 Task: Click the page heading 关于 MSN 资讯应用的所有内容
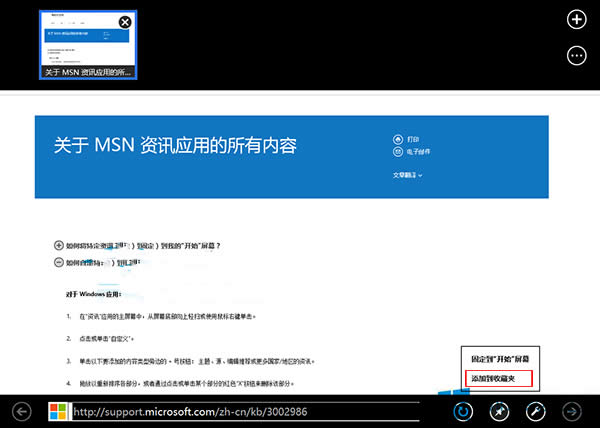(x=175, y=145)
